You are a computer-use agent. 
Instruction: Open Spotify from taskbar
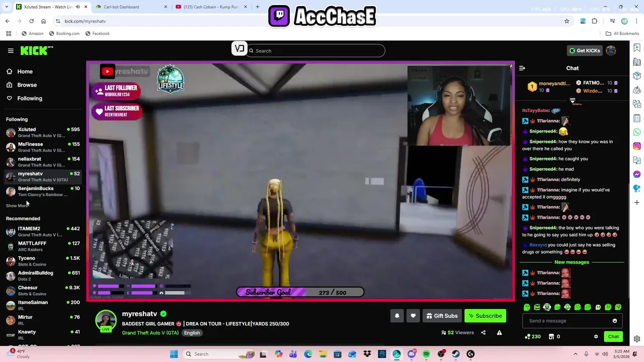tap(426, 354)
